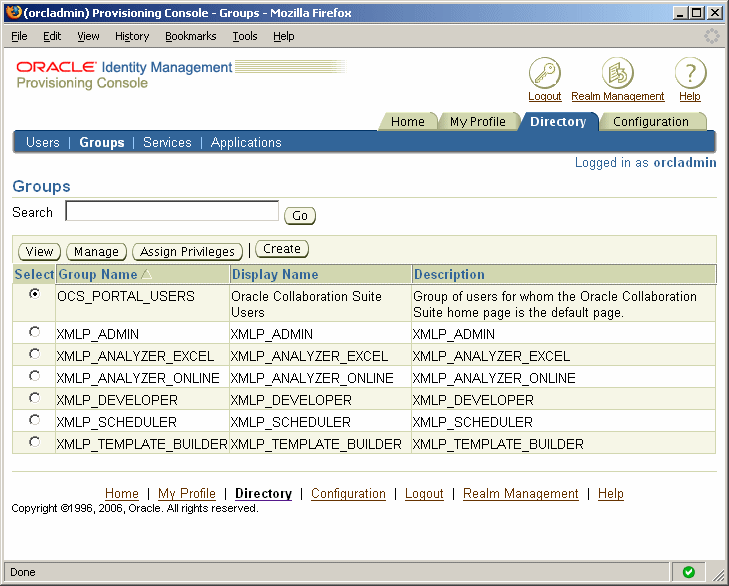Go to the Groups subtab
Viewport: 729px width, 586px height.
pos(102,142)
